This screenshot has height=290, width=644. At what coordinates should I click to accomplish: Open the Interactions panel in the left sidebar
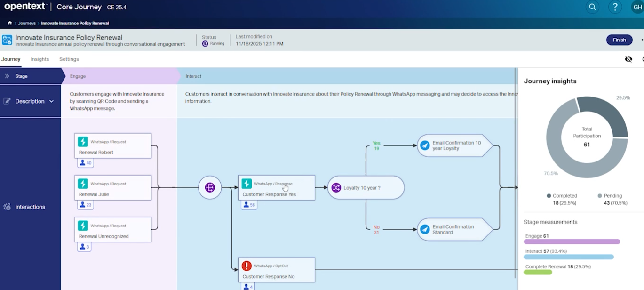point(30,207)
